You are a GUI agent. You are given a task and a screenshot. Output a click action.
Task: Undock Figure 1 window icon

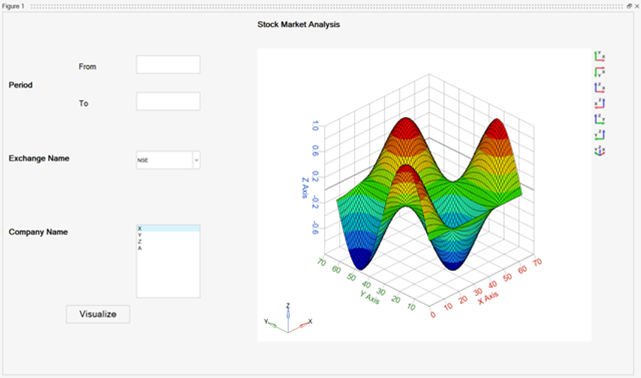point(629,6)
